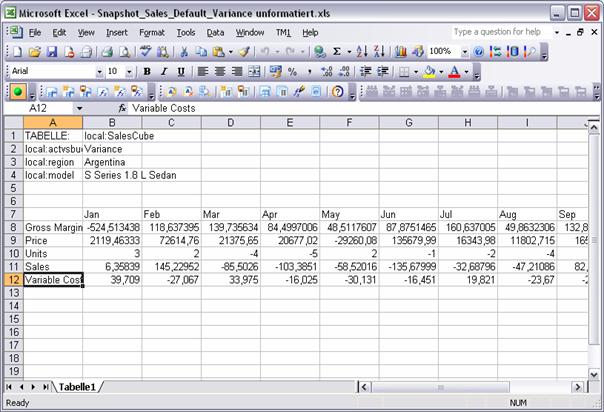Image resolution: width=604 pixels, height=412 pixels.
Task: Click the Save icon in the toolbar
Action: tap(50, 51)
